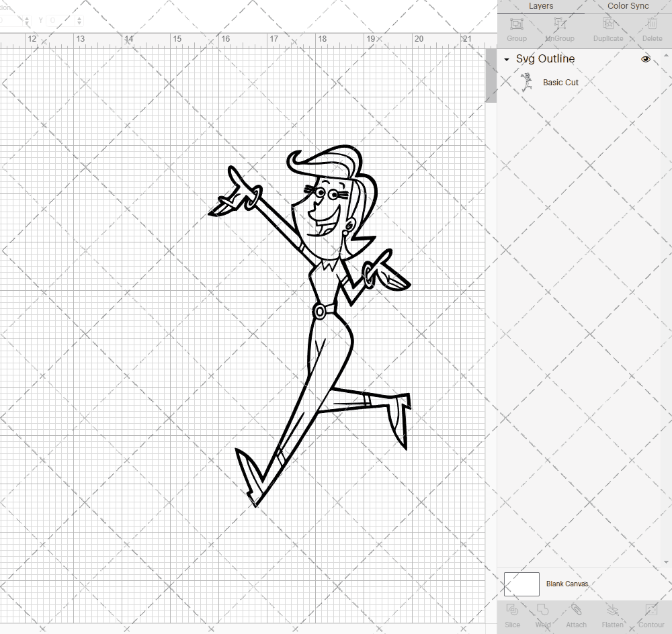Click the Blank Canvas label

pyautogui.click(x=566, y=584)
